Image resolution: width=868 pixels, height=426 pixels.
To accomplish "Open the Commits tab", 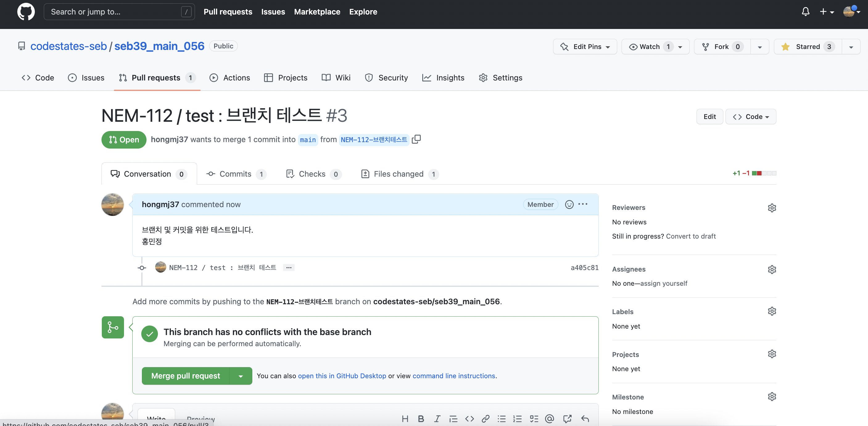I will pyautogui.click(x=235, y=174).
